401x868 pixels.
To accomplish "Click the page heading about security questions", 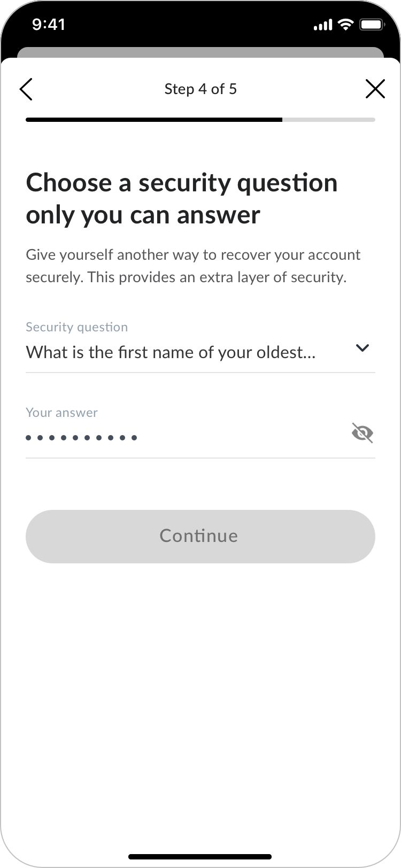I will tap(182, 198).
